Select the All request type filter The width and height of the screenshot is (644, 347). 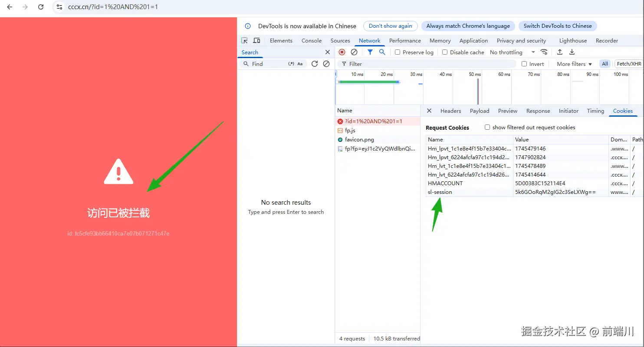(605, 64)
